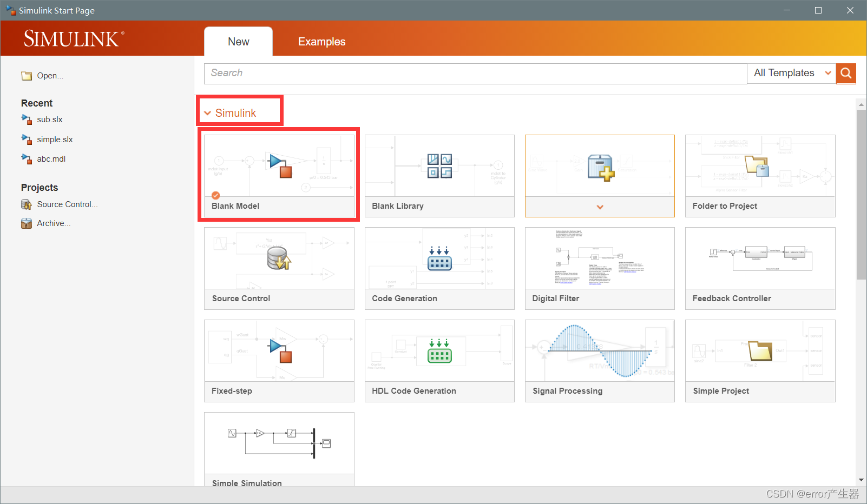Click the Archive... project link
Viewport: 867px width, 504px height.
pyautogui.click(x=54, y=223)
